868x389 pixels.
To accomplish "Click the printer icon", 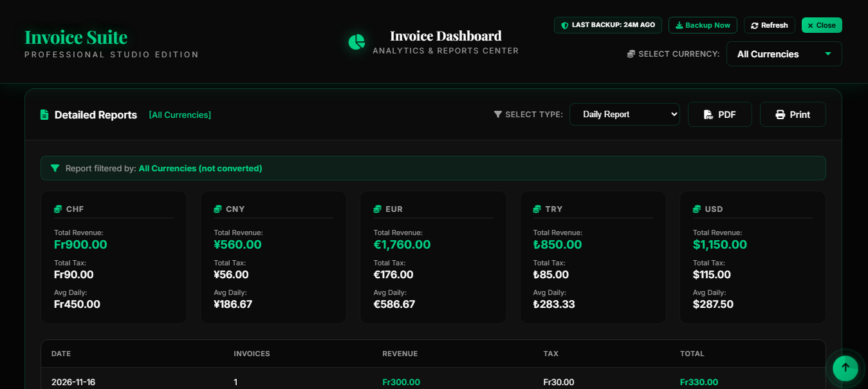I will 780,115.
